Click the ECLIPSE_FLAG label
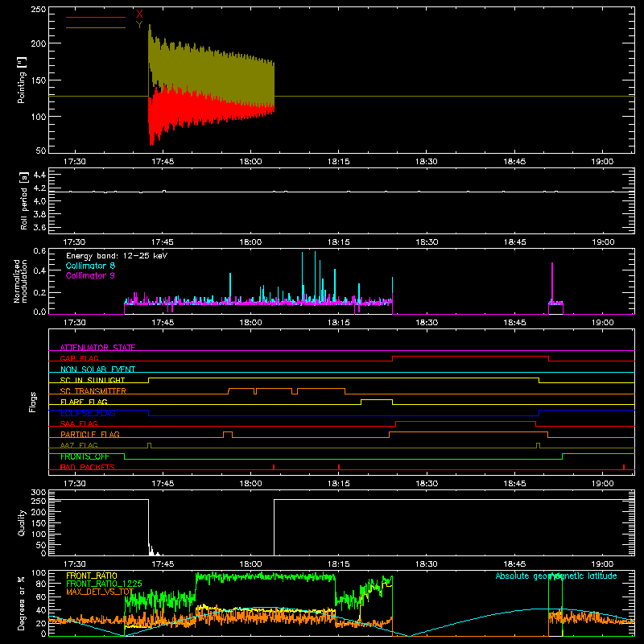644x644 pixels. [88, 413]
